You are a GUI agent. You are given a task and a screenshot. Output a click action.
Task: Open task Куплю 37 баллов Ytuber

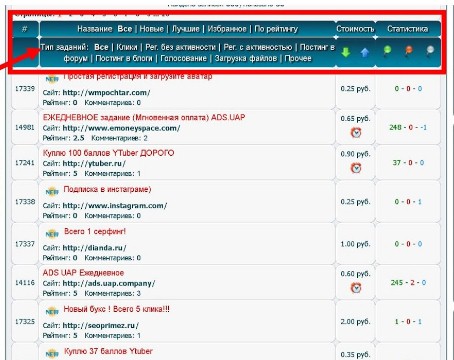tap(108, 351)
